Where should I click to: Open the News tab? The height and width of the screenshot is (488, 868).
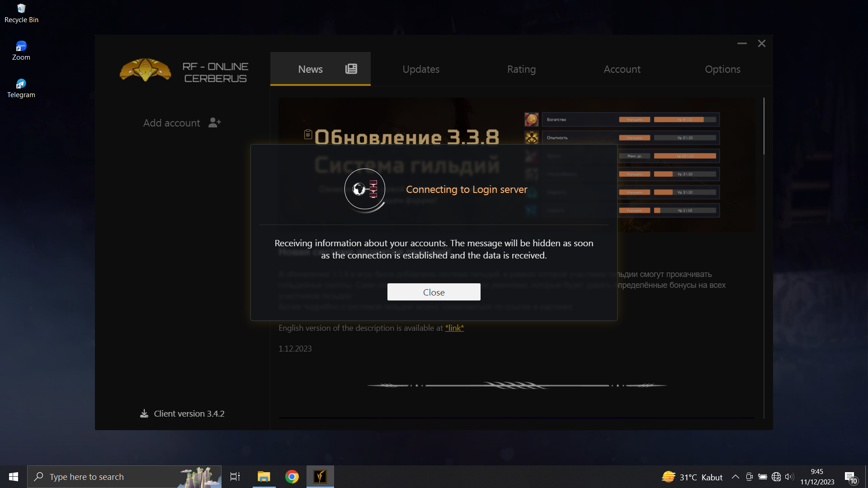[321, 69]
